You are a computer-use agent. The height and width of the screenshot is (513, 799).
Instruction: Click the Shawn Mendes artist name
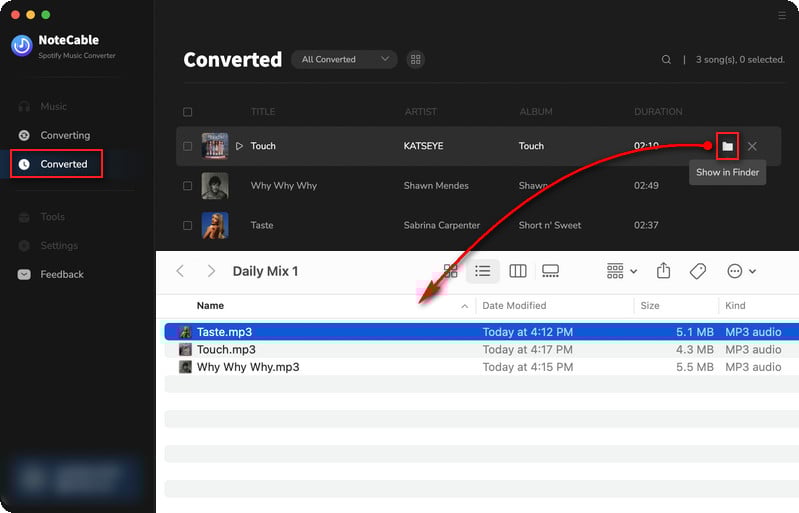[x=436, y=185]
